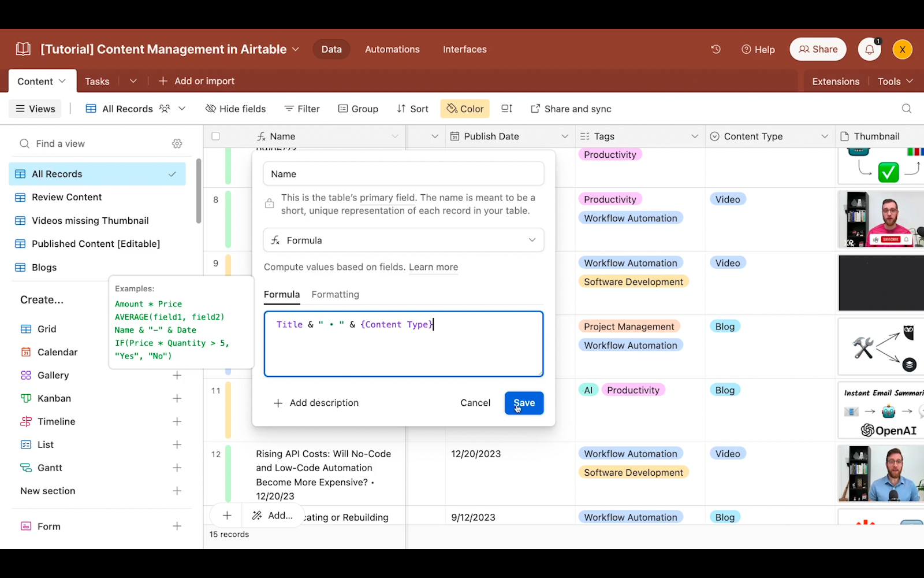Open search magnifier in toolbar
924x578 pixels.
coord(906,109)
